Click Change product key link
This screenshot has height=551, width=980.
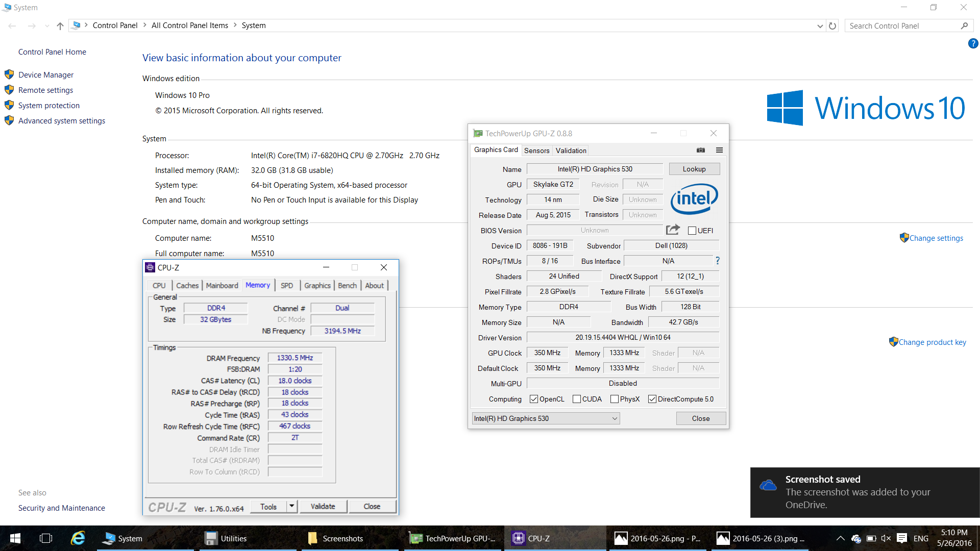pyautogui.click(x=932, y=342)
